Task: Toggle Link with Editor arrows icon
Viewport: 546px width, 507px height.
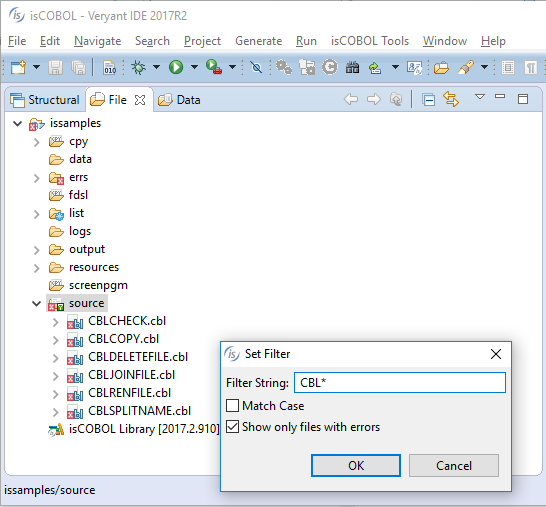Action: click(x=451, y=99)
